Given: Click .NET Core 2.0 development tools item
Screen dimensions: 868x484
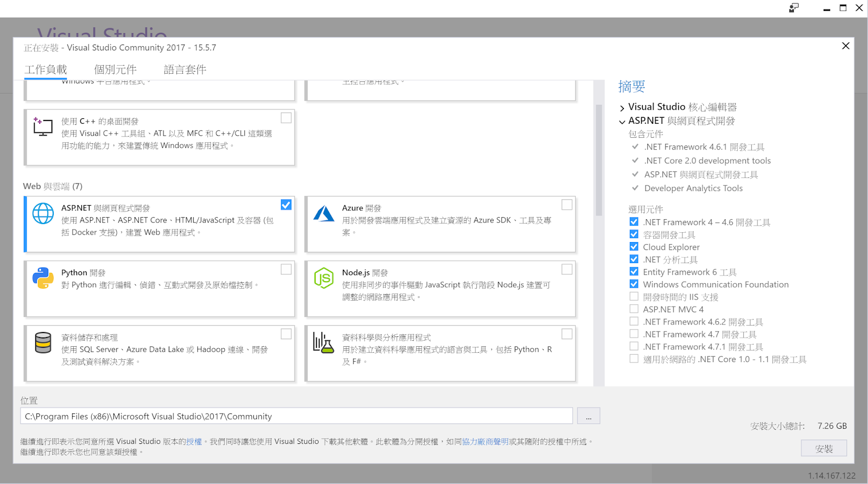Looking at the screenshot, I should (707, 161).
